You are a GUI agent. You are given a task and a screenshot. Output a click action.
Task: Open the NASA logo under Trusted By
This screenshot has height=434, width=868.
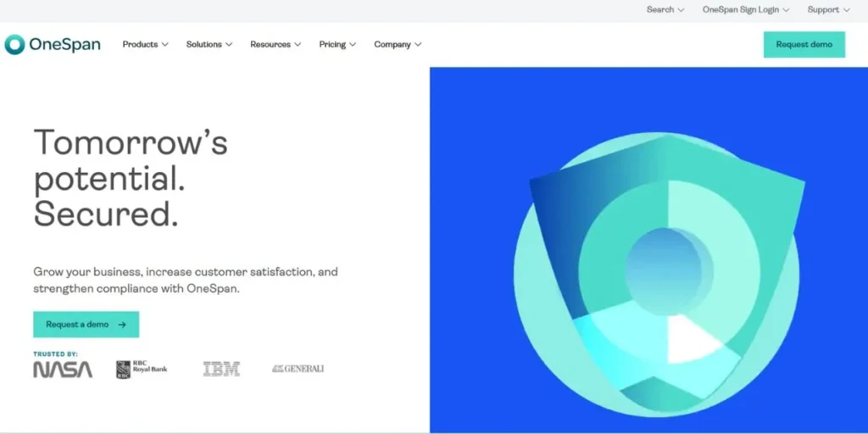[63, 370]
